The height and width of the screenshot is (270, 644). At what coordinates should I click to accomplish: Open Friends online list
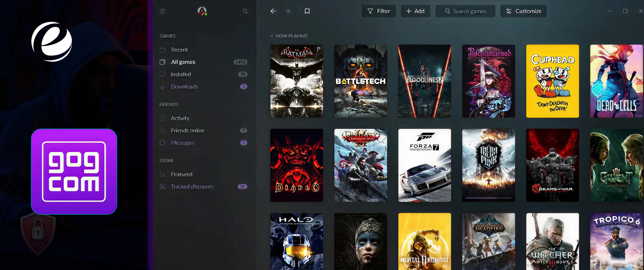[x=187, y=130]
